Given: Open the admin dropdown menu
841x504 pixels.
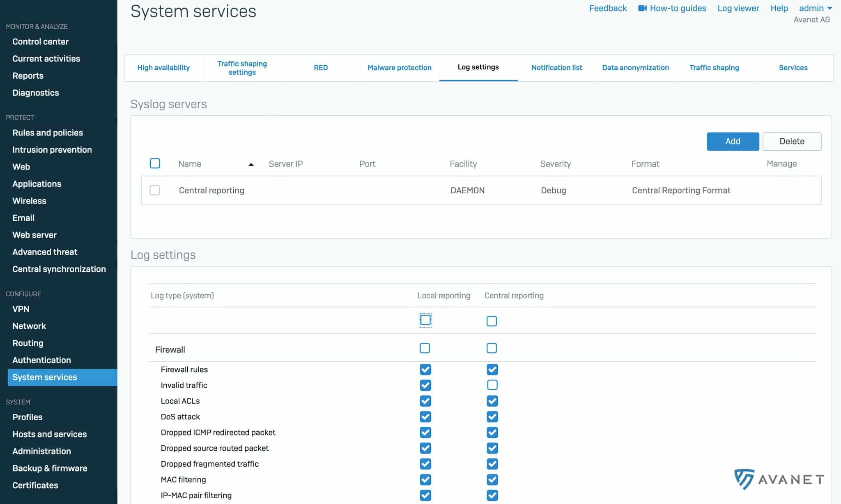Looking at the screenshot, I should [815, 8].
